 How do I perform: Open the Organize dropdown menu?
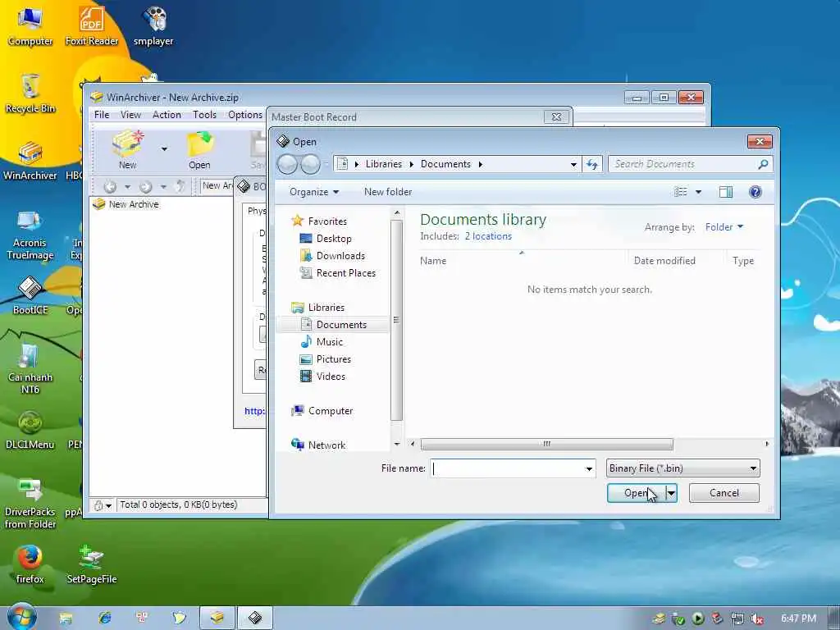point(314,192)
